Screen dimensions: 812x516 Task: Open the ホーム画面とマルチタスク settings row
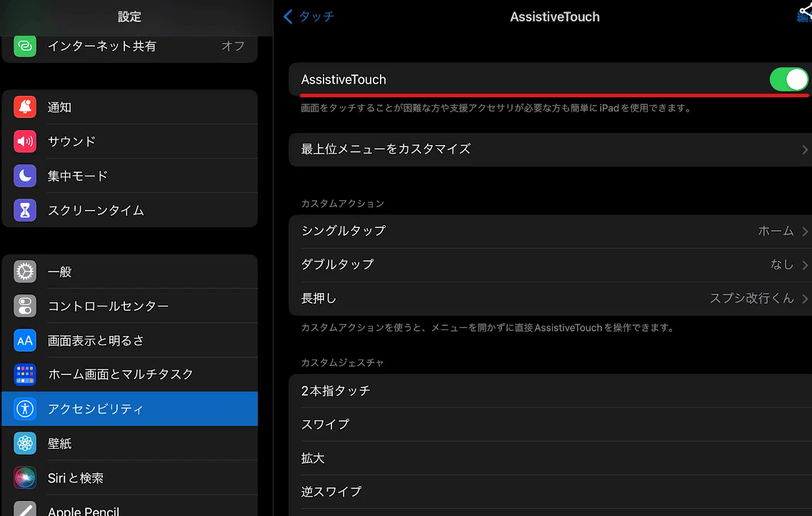(130, 374)
